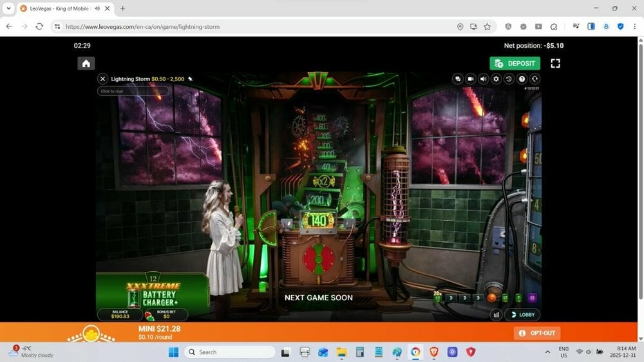Mute the game sound speaker icon

[x=483, y=79]
